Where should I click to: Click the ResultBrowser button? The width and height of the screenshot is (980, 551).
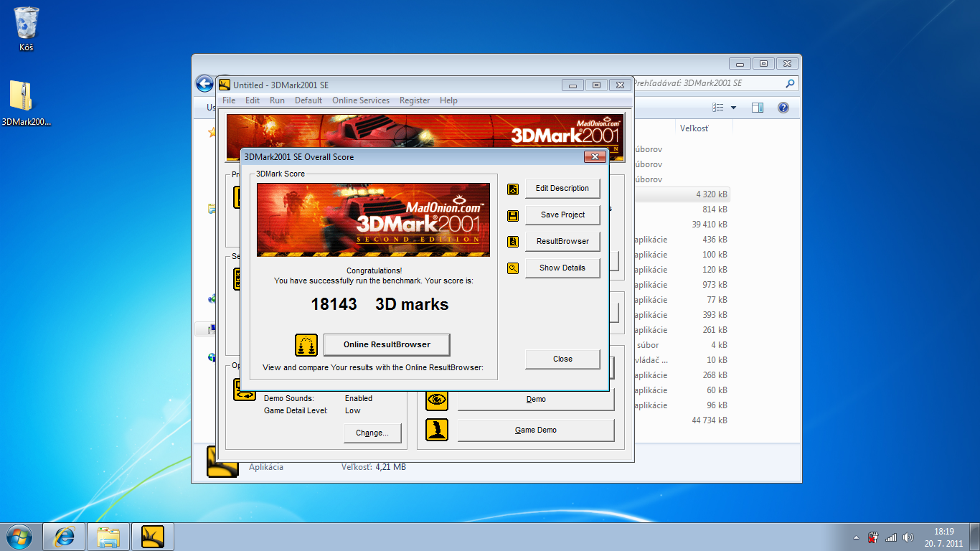click(562, 242)
